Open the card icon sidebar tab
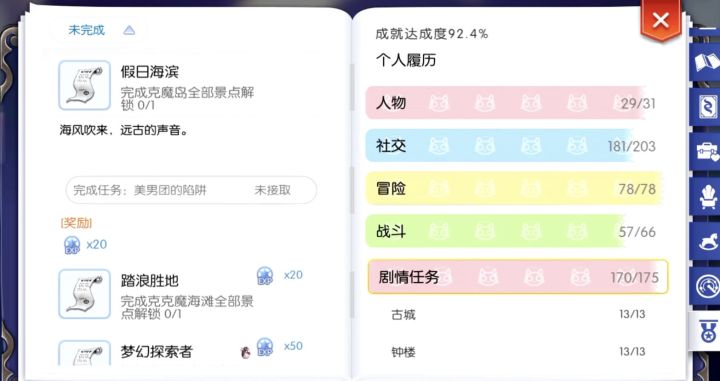720x381 pixels. [706, 109]
